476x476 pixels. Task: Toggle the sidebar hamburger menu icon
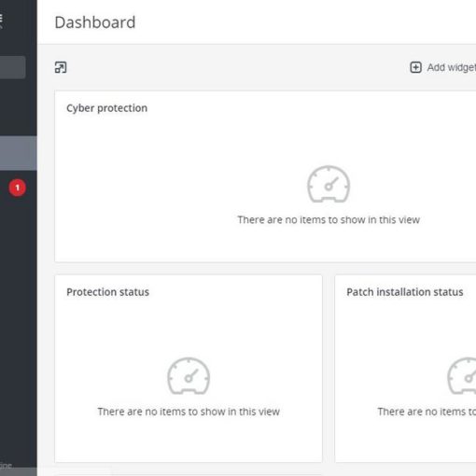(1, 20)
